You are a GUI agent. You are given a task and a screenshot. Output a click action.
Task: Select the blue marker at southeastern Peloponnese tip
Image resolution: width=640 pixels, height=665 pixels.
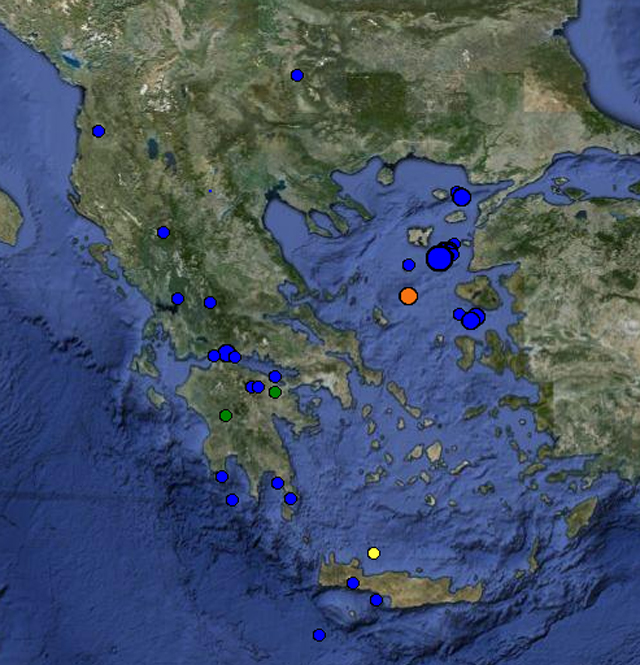pyautogui.click(x=290, y=498)
